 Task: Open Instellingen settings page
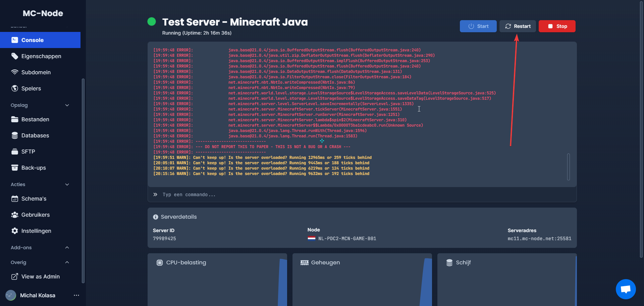coord(40,231)
